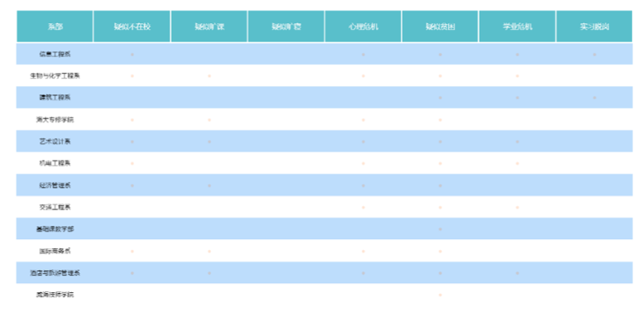644x312 pixels.
Task: Click the 疑似不在校 column header
Action: click(132, 26)
